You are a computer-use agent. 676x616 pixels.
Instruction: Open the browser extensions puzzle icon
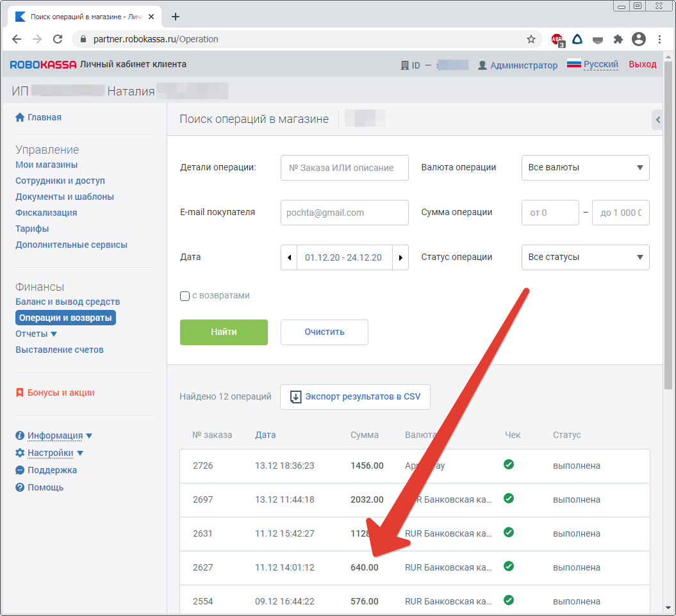click(618, 39)
